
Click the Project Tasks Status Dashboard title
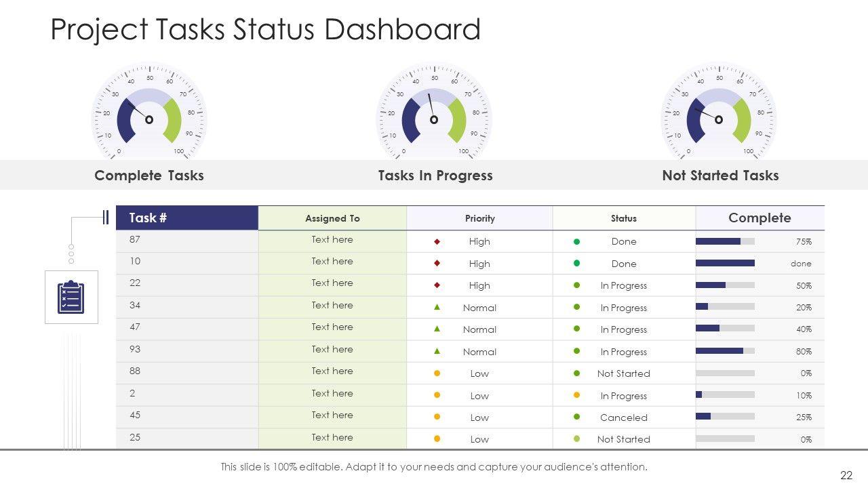[x=266, y=30]
